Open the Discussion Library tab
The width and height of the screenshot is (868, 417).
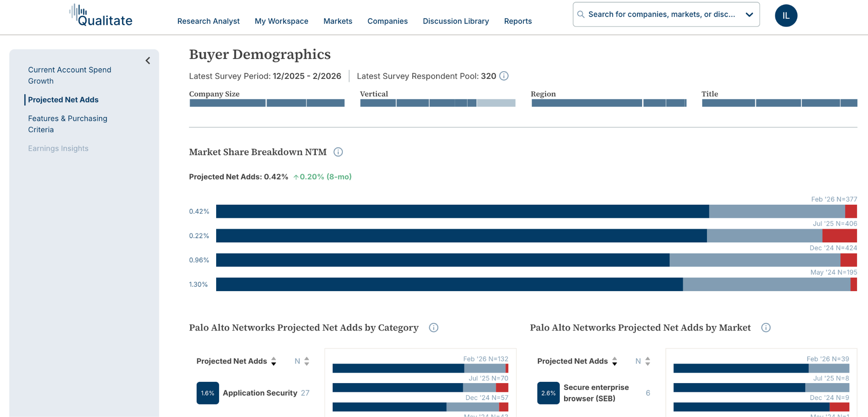click(456, 21)
